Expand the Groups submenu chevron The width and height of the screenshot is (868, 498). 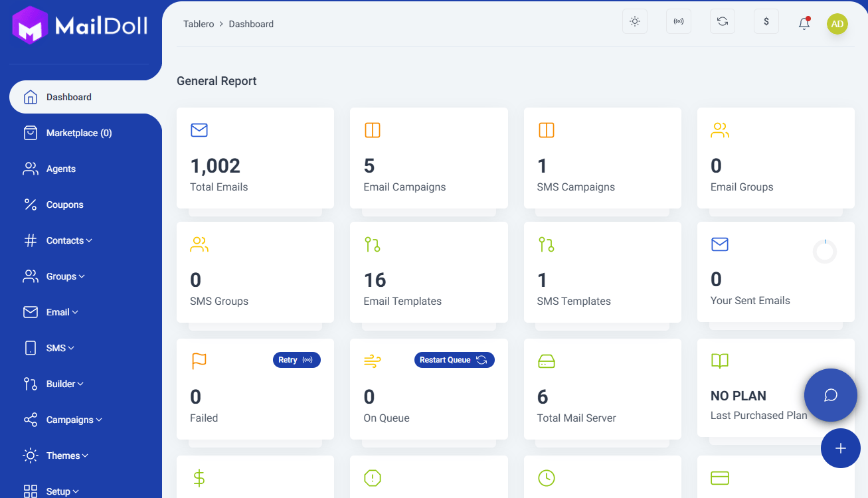tap(82, 276)
